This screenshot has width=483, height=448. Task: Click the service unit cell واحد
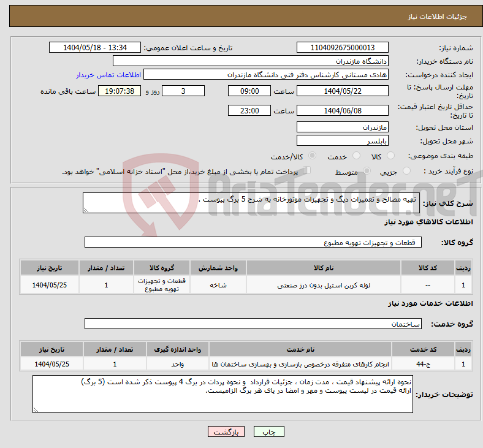click(177, 364)
